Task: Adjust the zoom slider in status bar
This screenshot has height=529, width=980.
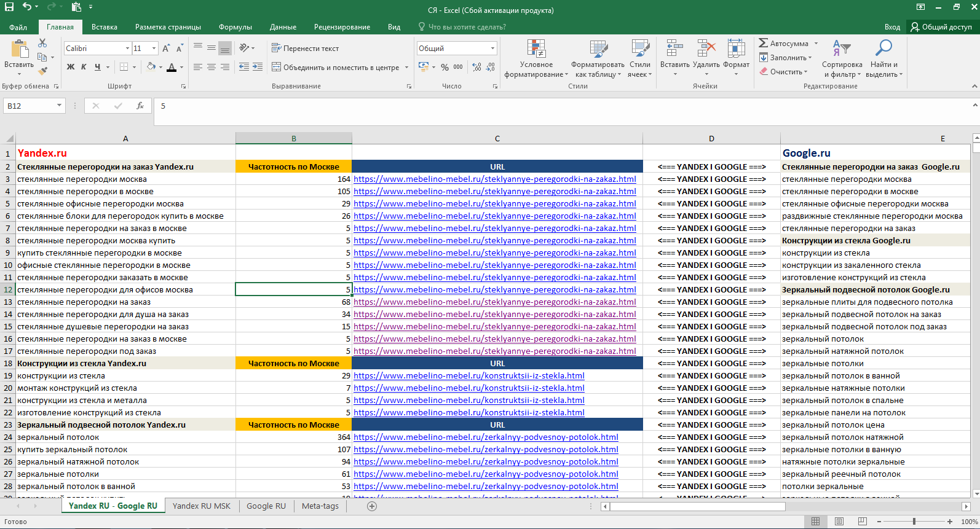Action: [914, 522]
